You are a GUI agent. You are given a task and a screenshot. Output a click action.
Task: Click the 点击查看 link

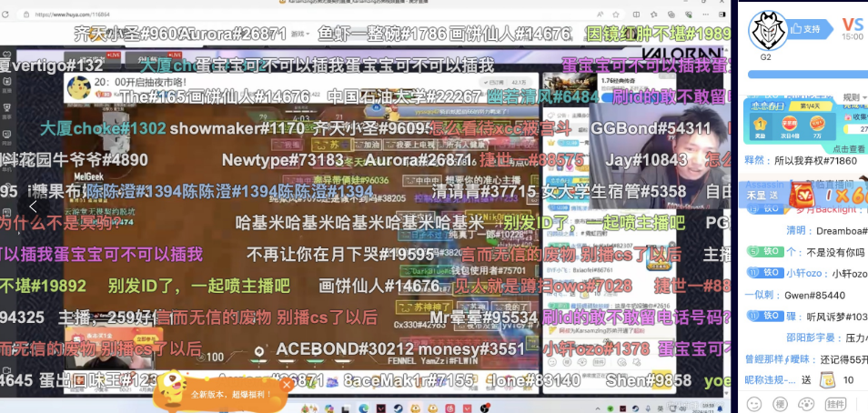(x=849, y=149)
